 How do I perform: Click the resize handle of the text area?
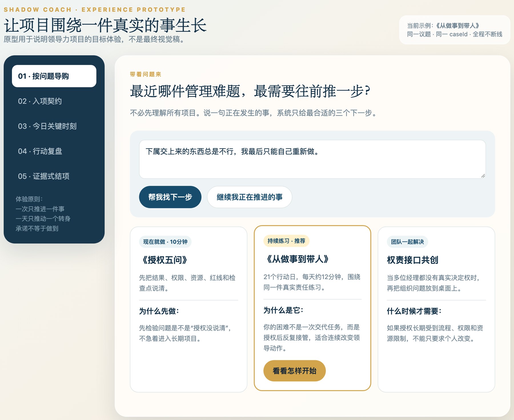point(483,176)
